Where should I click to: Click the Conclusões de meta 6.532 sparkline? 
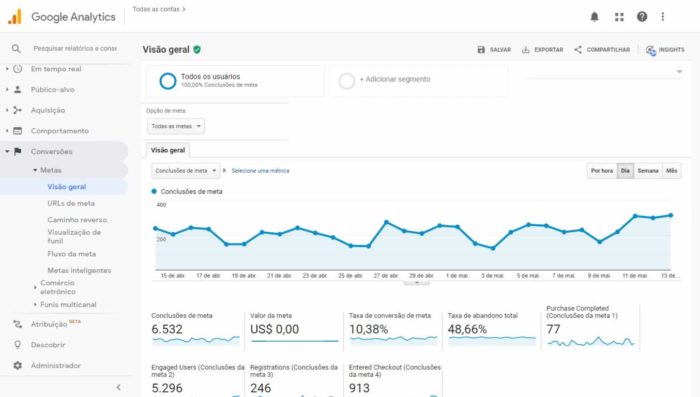(196, 340)
